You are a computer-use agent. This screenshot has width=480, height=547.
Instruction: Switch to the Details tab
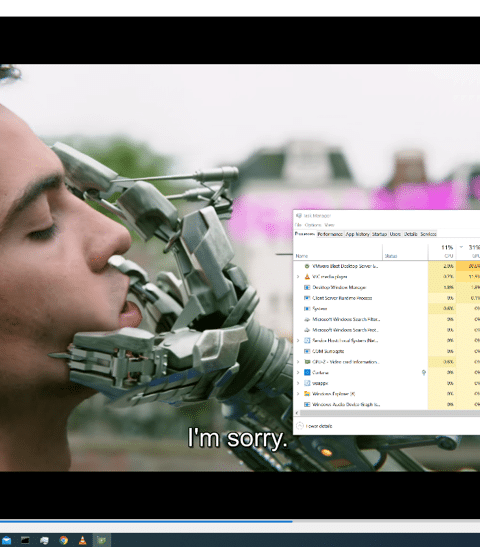click(x=411, y=234)
